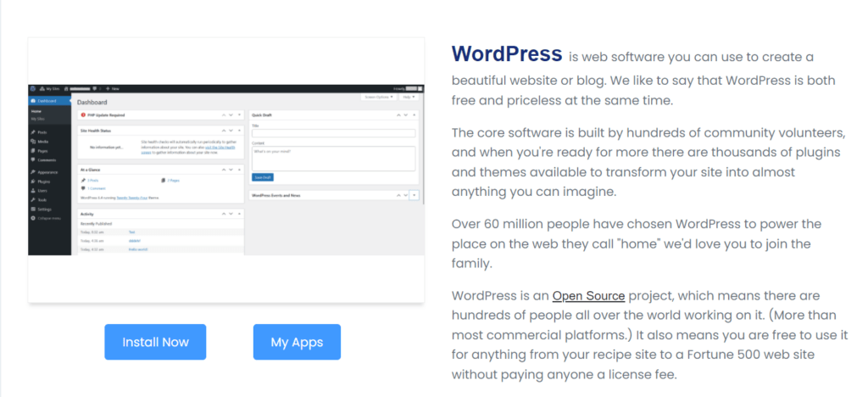Click the WordPress logo icon in the preview admin bar
The image size is (868, 397).
click(33, 88)
